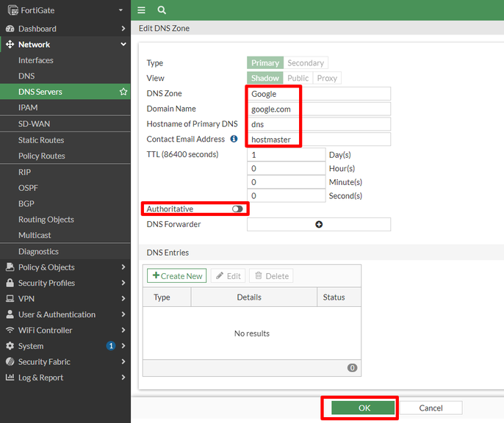Viewport: 504px width, 423px height.
Task: Sort by Details column header
Action: (254, 297)
